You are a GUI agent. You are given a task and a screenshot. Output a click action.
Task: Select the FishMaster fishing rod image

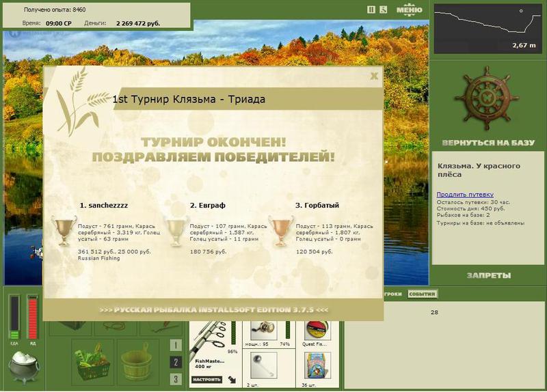[209, 339]
